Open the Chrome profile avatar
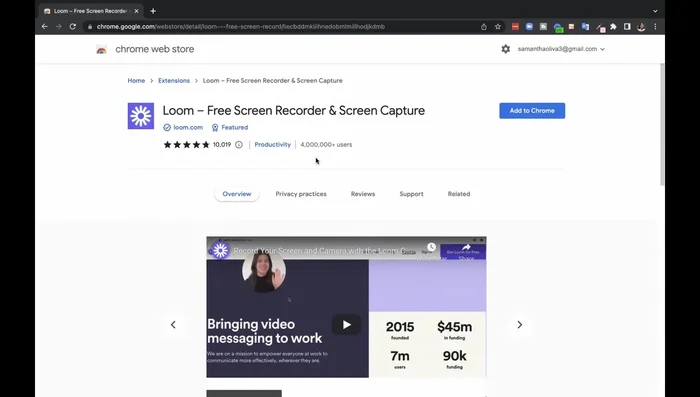This screenshot has height=397, width=700. [x=641, y=27]
